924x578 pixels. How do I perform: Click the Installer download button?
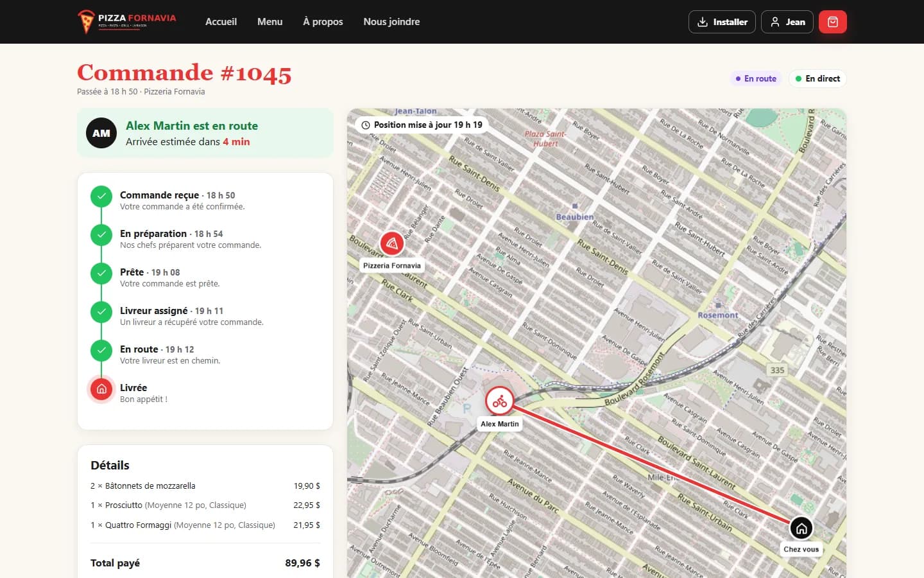tap(722, 22)
